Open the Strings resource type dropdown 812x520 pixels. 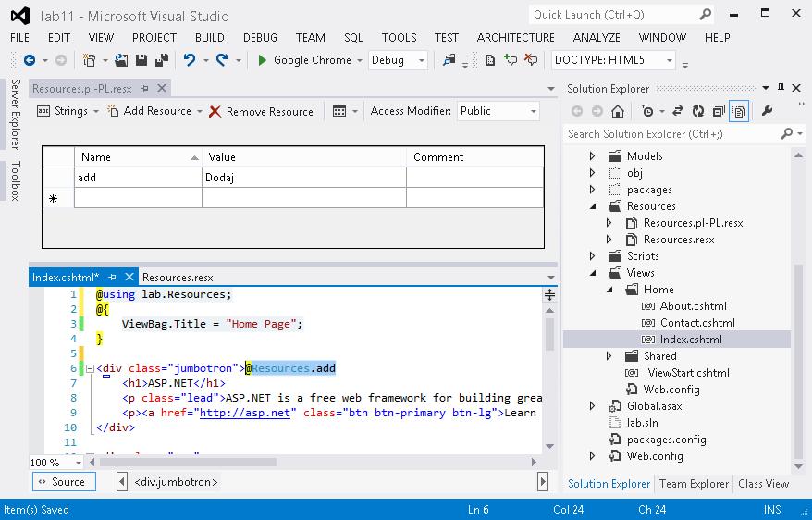pos(96,111)
